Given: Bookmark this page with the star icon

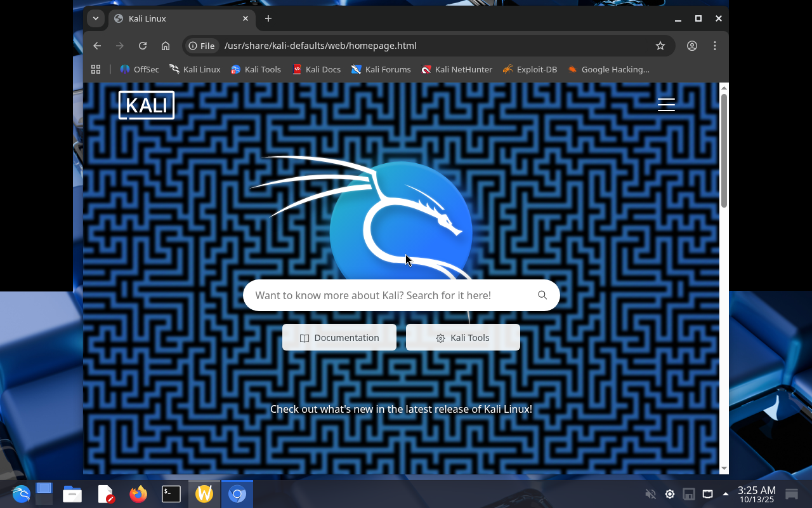Looking at the screenshot, I should 660,46.
